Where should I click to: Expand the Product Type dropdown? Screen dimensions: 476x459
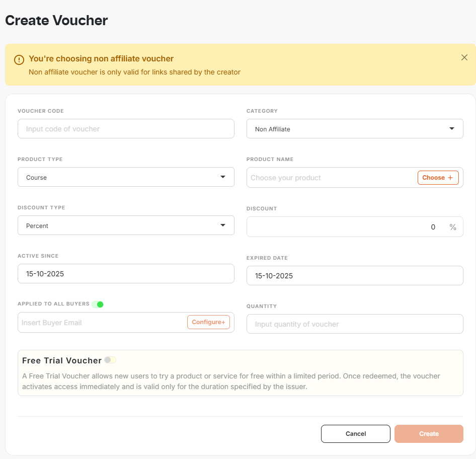(x=126, y=177)
